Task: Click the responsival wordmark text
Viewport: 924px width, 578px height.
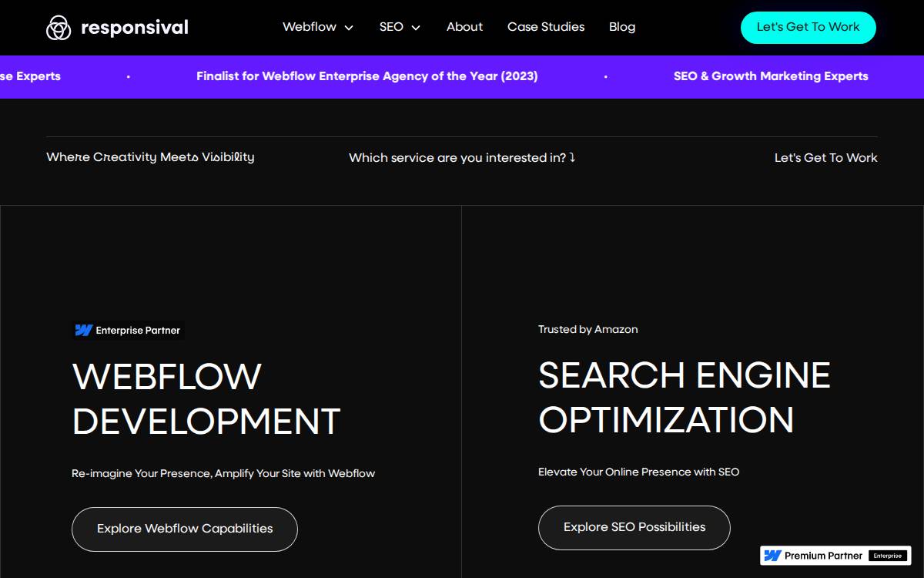Action: pyautogui.click(x=135, y=28)
